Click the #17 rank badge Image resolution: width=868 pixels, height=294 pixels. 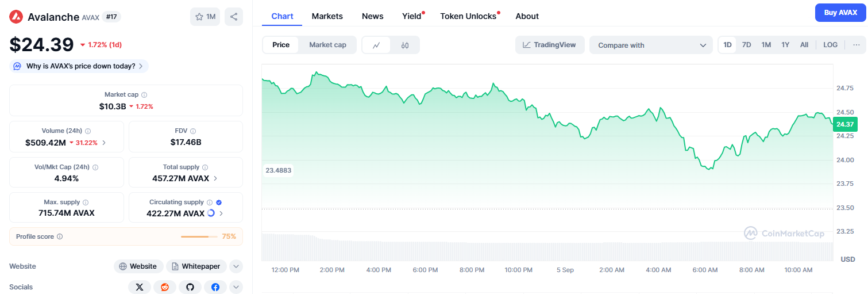(111, 17)
